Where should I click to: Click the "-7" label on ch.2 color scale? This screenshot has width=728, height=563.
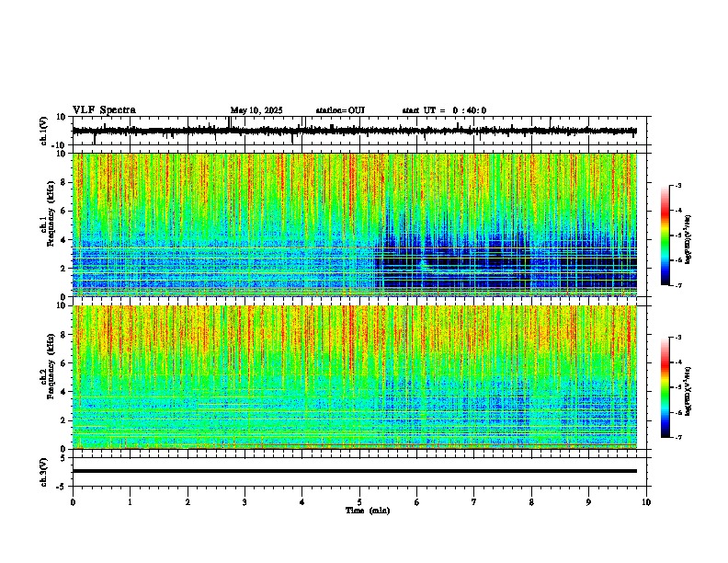point(677,437)
